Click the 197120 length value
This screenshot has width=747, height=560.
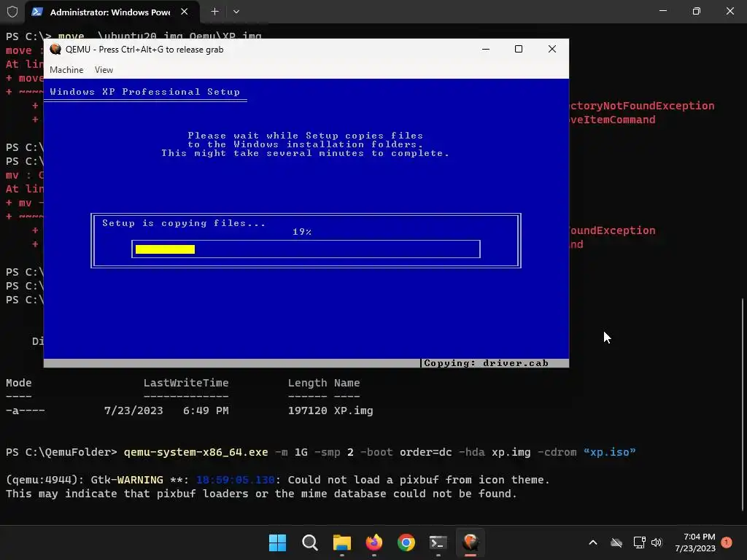tap(307, 411)
